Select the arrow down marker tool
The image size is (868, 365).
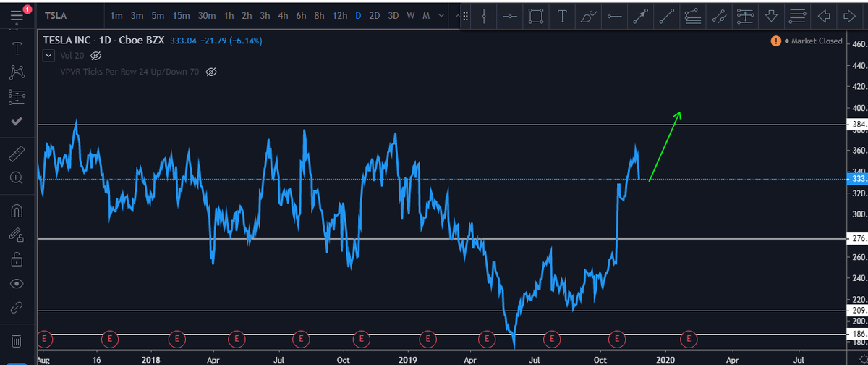click(x=771, y=16)
